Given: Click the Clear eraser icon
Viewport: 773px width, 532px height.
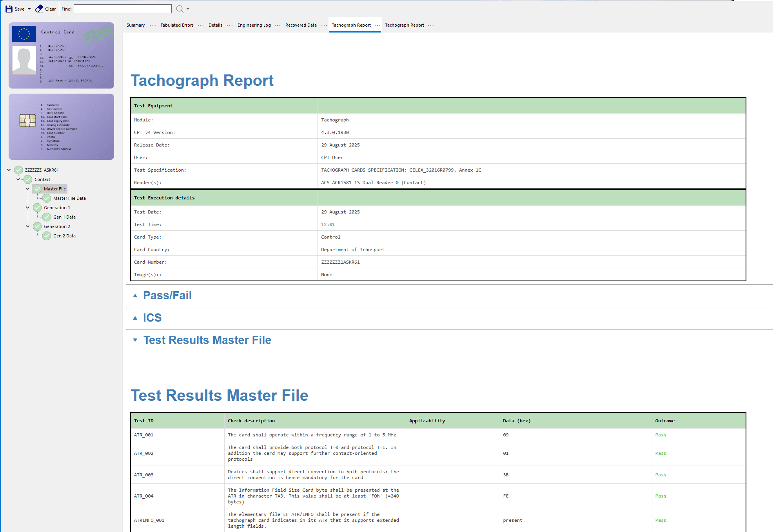Looking at the screenshot, I should [38, 8].
